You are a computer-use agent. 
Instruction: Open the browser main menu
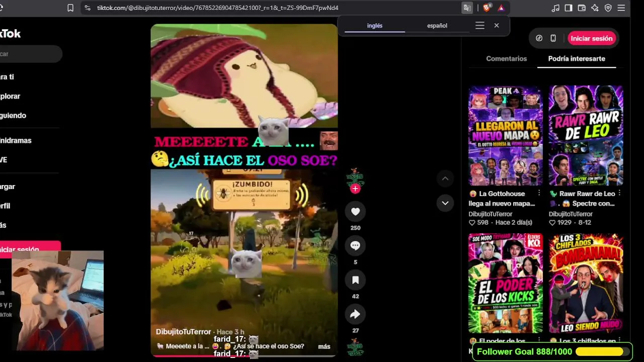621,8
